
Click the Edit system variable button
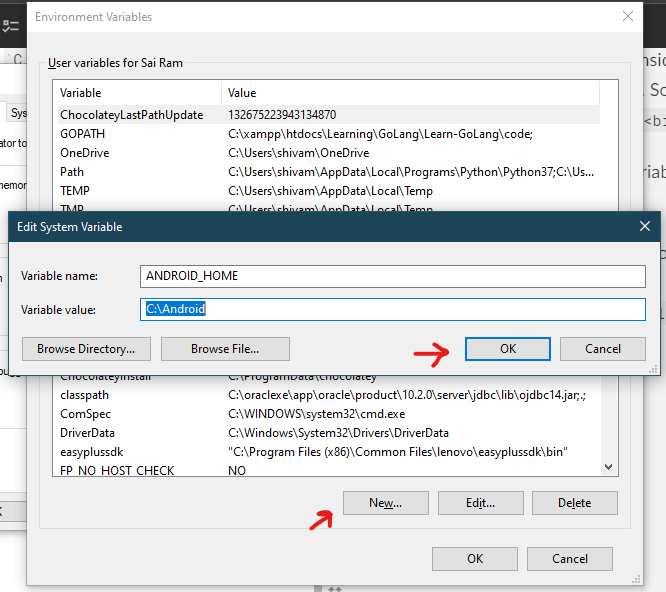480,503
